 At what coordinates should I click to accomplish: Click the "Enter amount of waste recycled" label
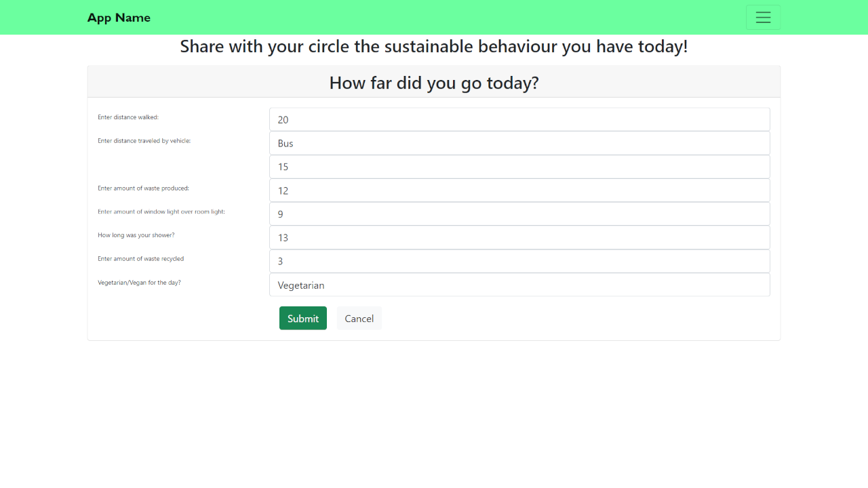point(141,259)
